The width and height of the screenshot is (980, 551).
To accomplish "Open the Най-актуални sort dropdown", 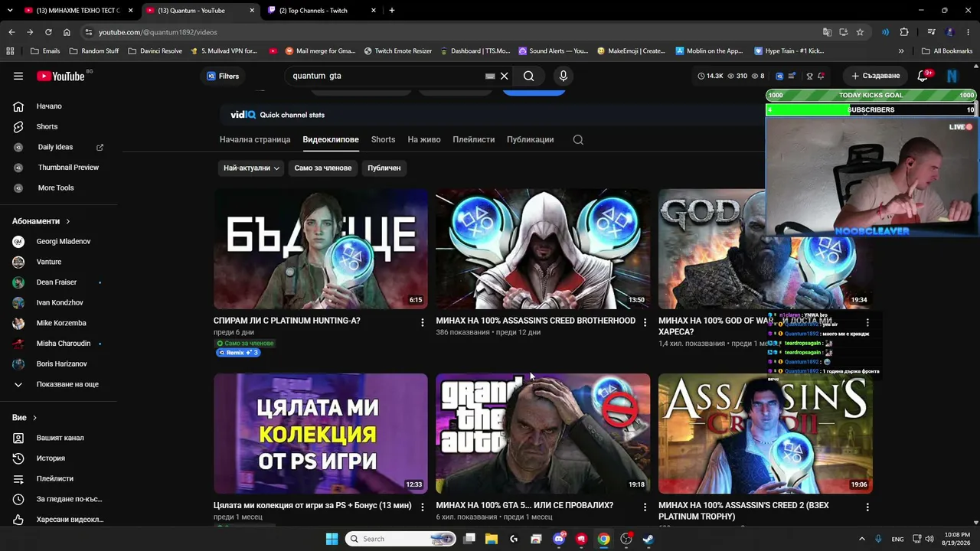I will coord(251,168).
